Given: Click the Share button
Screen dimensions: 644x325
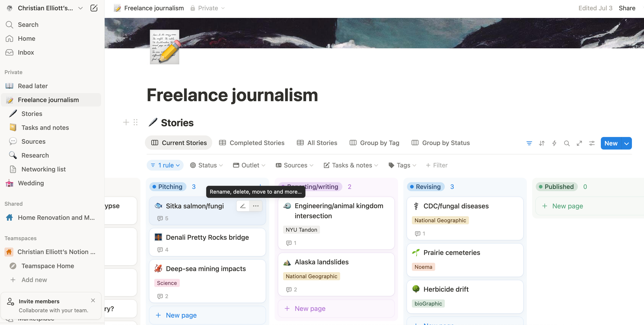Looking at the screenshot, I should click(627, 8).
